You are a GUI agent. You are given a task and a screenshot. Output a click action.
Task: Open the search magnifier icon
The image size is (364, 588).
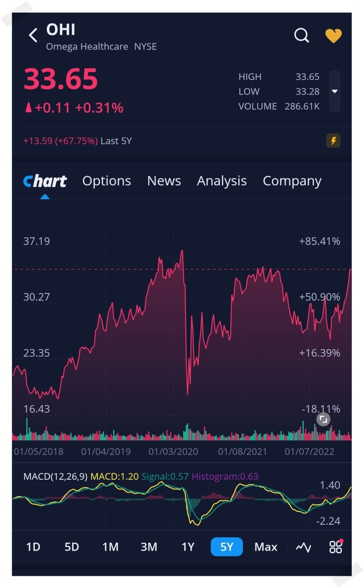(x=301, y=35)
